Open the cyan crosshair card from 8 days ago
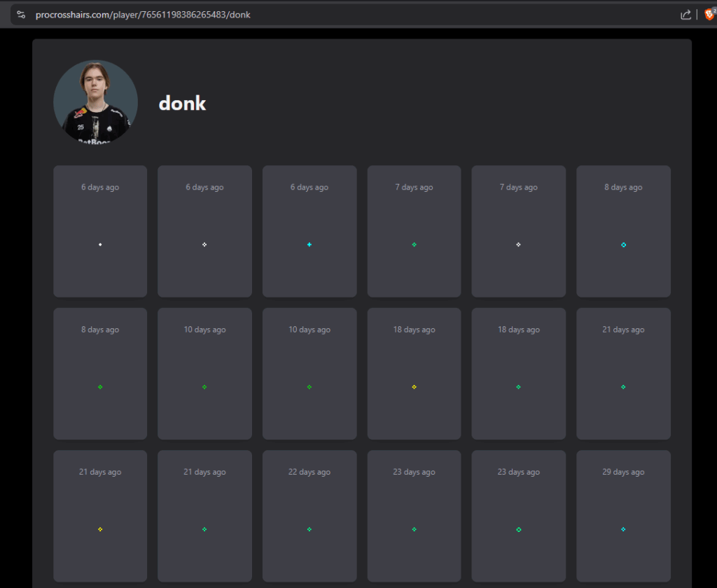Image resolution: width=717 pixels, height=588 pixels. pos(623,232)
